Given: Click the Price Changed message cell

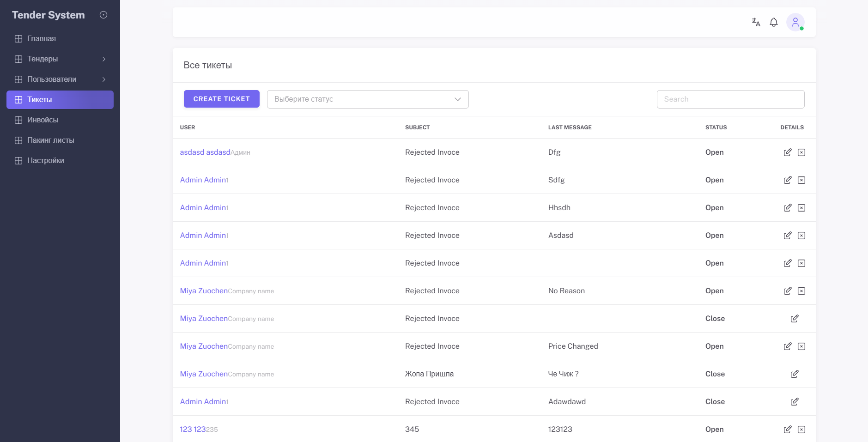Looking at the screenshot, I should coord(573,346).
